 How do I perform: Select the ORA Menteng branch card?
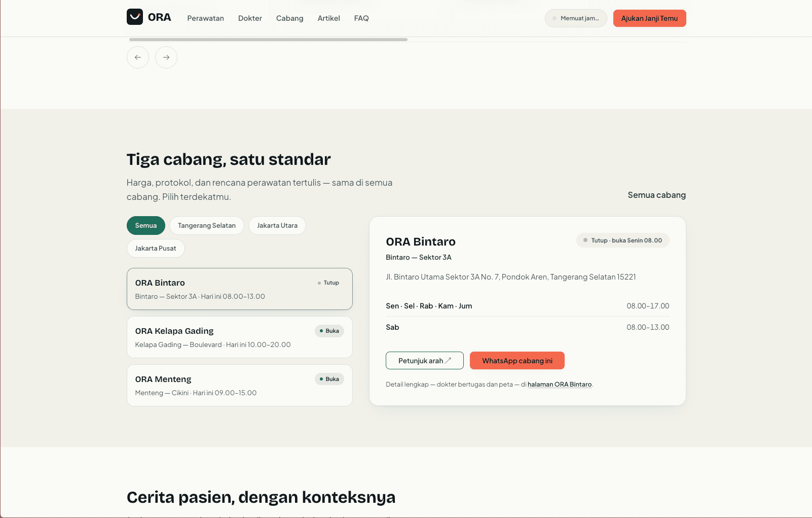coord(240,386)
